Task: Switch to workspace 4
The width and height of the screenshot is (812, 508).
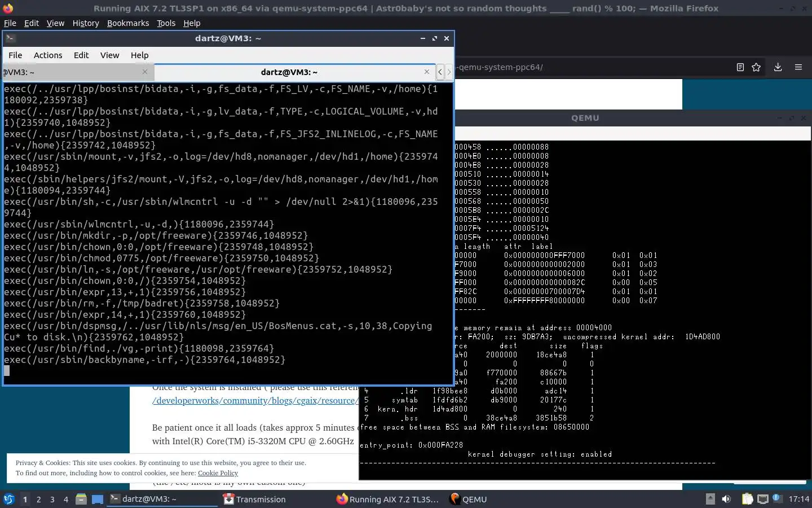Action: coord(66,499)
